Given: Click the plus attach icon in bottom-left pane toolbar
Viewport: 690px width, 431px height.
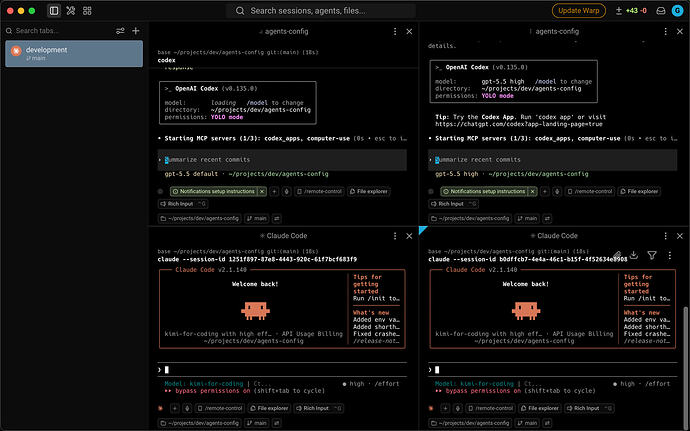Looking at the screenshot, I should [175, 408].
